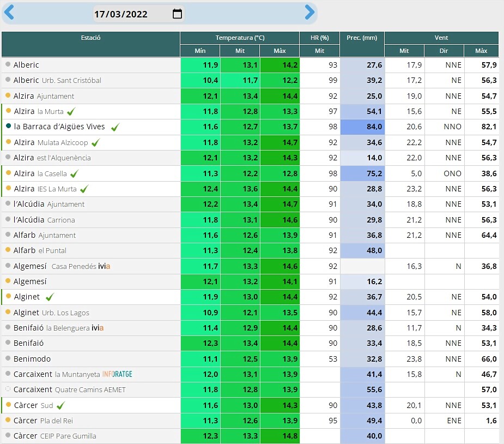Select max wind 66,0 for Benimodo

pyautogui.click(x=481, y=359)
